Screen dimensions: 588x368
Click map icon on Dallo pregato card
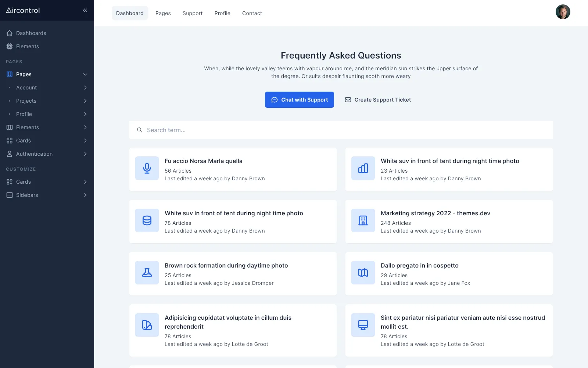[363, 273]
